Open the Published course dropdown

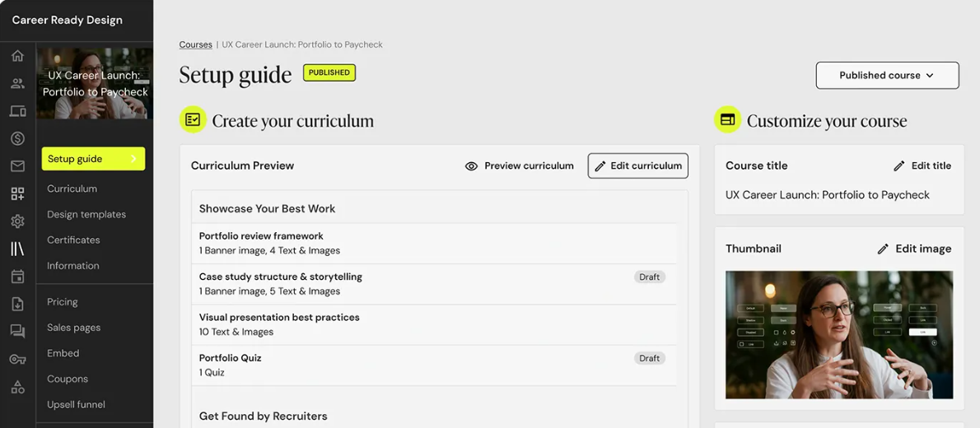click(x=887, y=75)
